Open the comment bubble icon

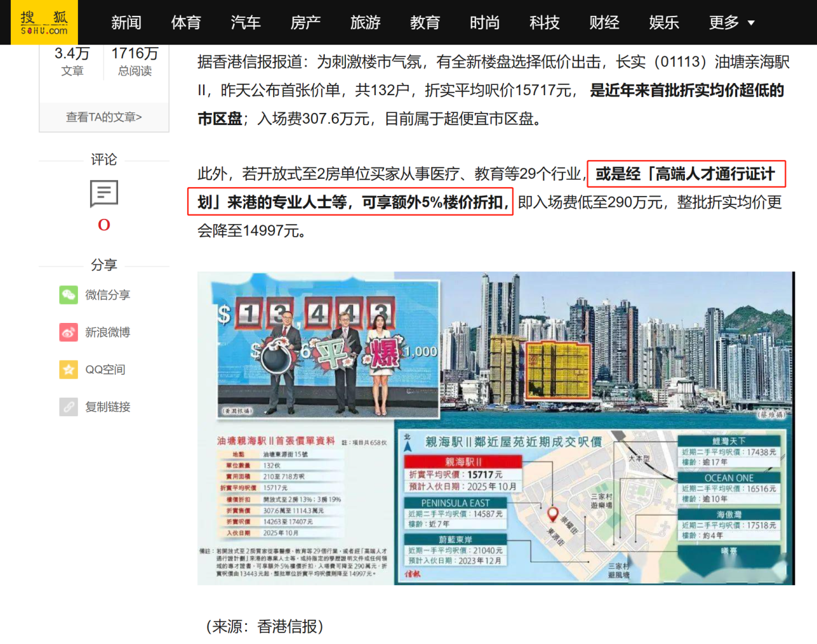click(x=104, y=193)
